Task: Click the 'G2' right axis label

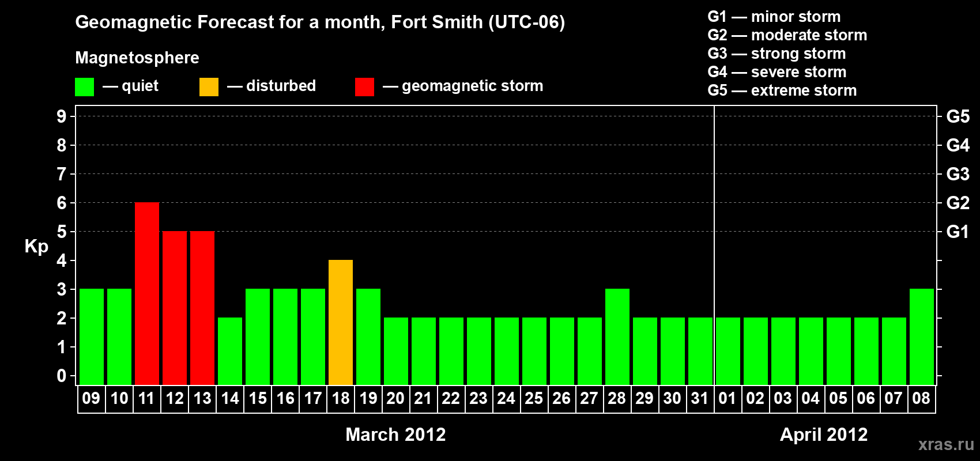Action: point(958,203)
